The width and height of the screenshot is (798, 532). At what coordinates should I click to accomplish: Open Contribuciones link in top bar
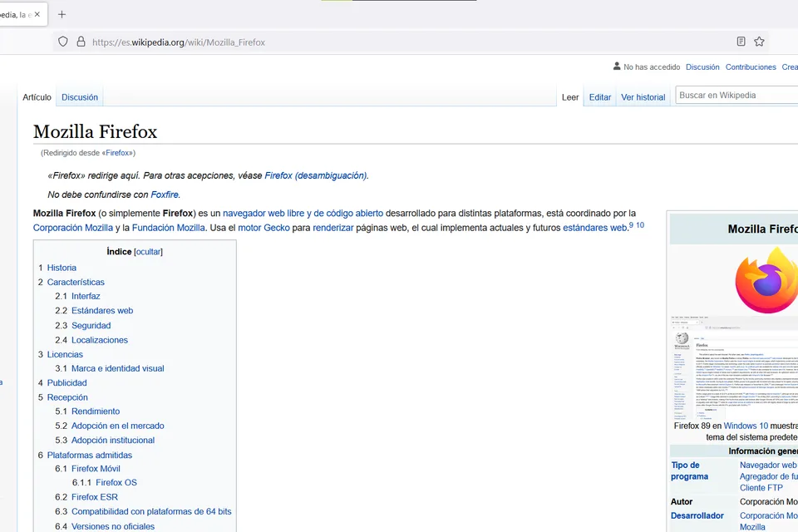[751, 67]
